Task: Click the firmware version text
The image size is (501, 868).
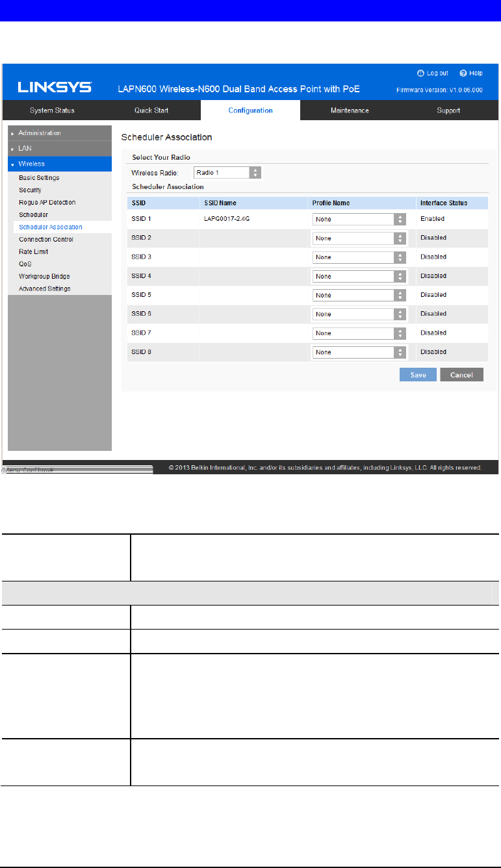Action: [440, 89]
